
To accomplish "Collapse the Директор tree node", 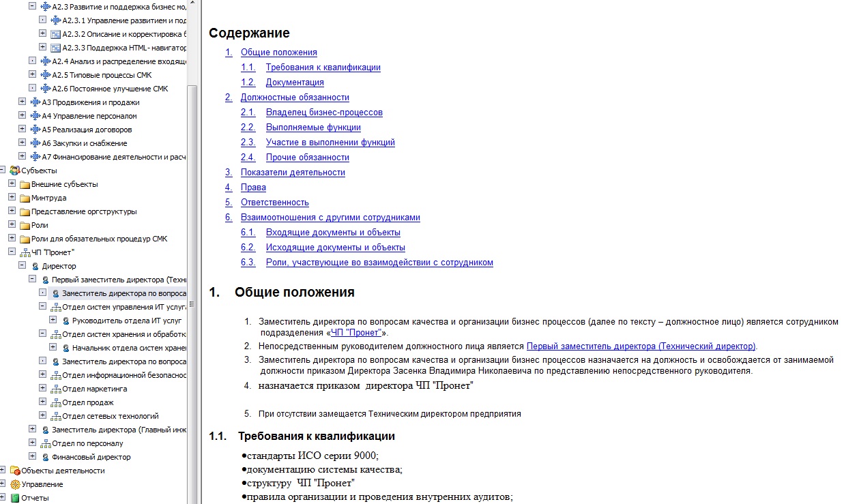I will click(22, 266).
